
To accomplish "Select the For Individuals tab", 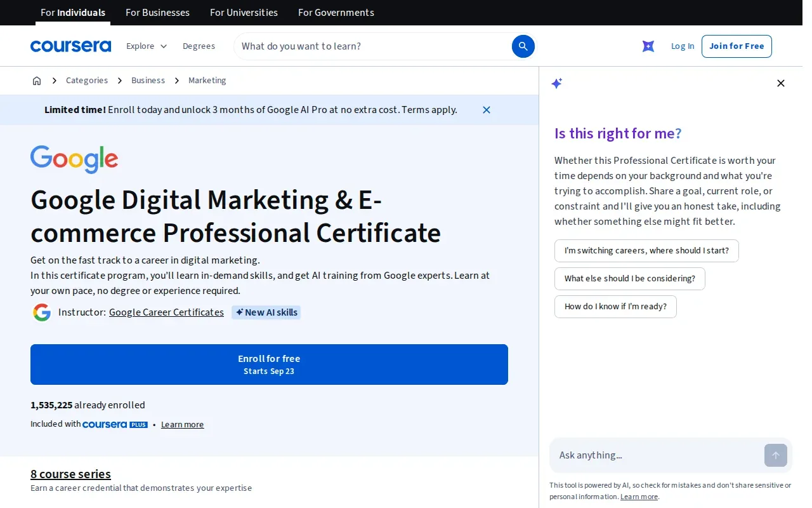I will coord(73,13).
